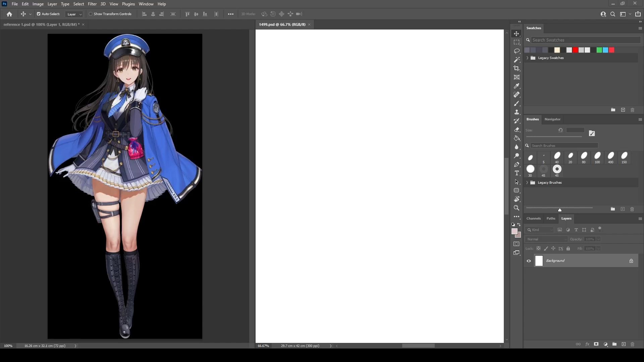Open the Swatches panel menu
This screenshot has width=644, height=362.
click(640, 28)
